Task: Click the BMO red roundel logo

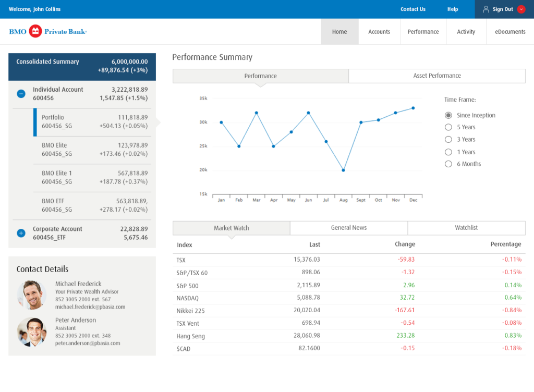Action: pyautogui.click(x=35, y=31)
